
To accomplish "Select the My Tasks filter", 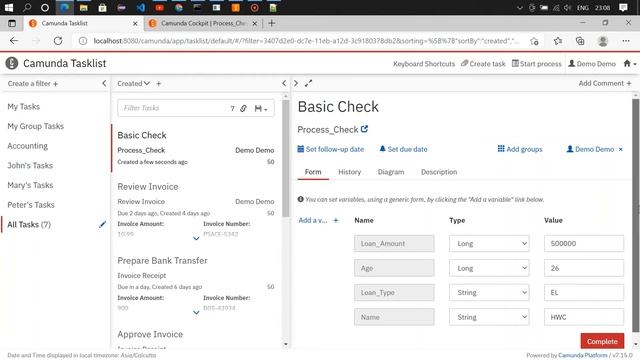I will 24,107.
